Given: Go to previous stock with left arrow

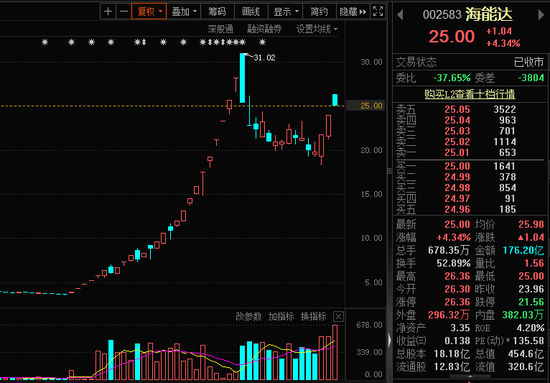Looking at the screenshot, I should pos(400,15).
